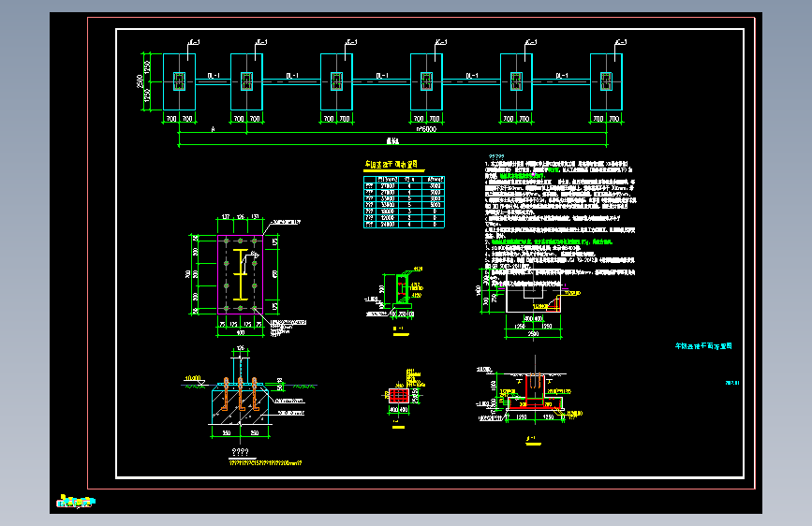812x526 pixels.
Task: Pick the leftmost cyan footing in the foundation row
Action: point(179,81)
